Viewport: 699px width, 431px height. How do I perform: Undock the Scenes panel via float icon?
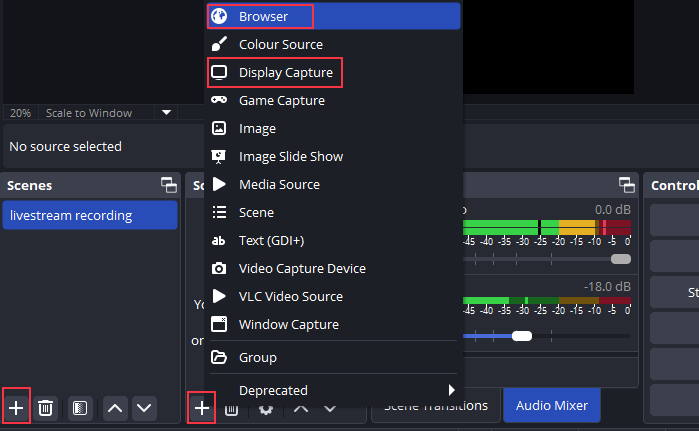168,185
